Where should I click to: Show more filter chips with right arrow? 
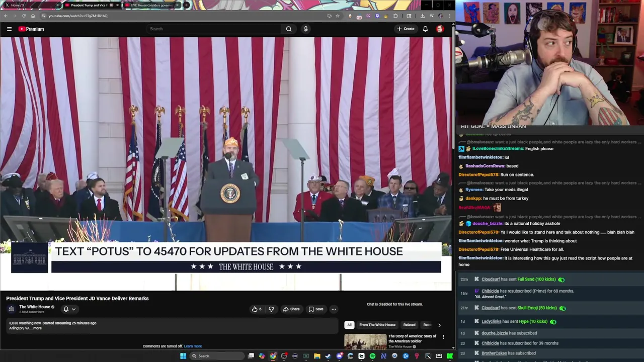(x=439, y=325)
